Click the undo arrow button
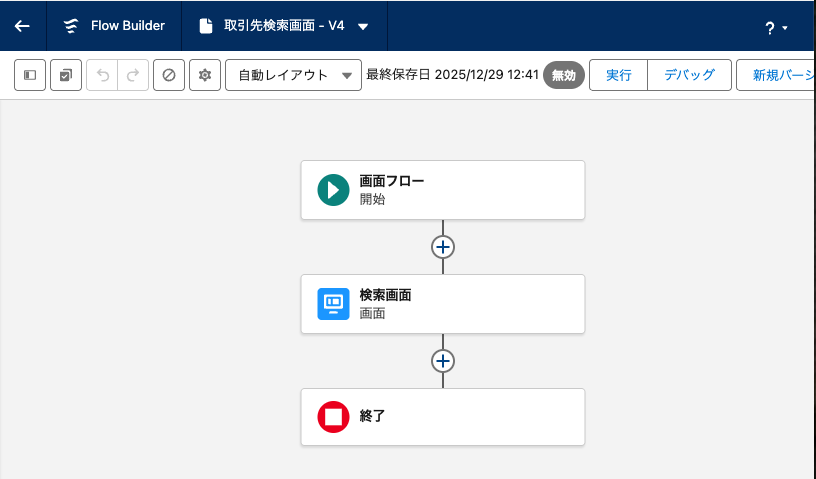Screen dimensions: 816x479 pyautogui.click(x=102, y=75)
